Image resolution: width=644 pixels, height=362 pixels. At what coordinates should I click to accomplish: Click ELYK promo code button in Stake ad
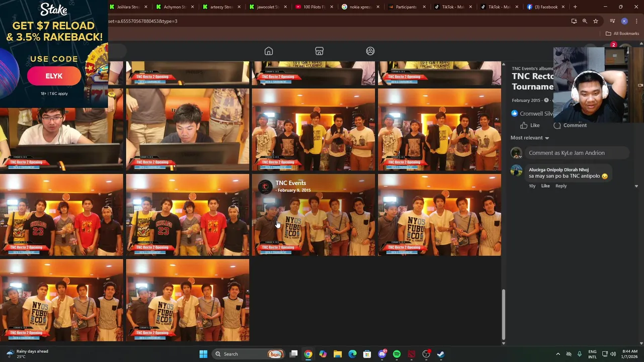pos(54,76)
